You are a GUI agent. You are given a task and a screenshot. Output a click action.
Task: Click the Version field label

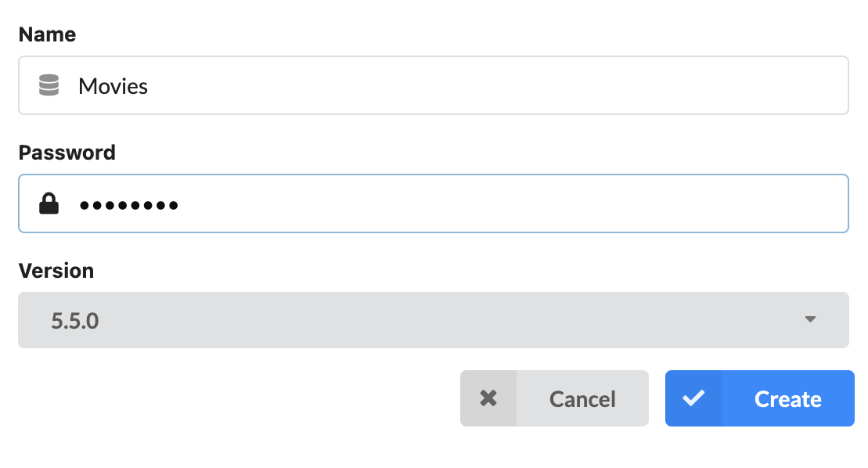tap(56, 271)
